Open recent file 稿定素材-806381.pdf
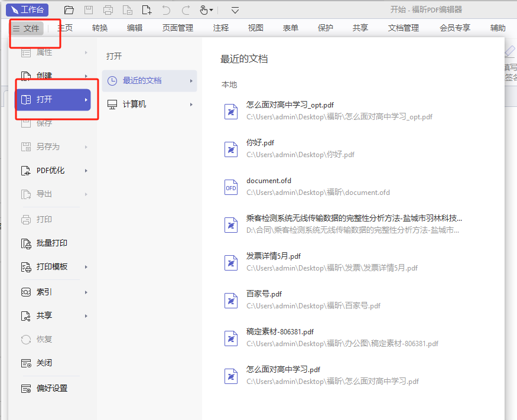Viewport: 517px width, 420px height. click(343, 337)
